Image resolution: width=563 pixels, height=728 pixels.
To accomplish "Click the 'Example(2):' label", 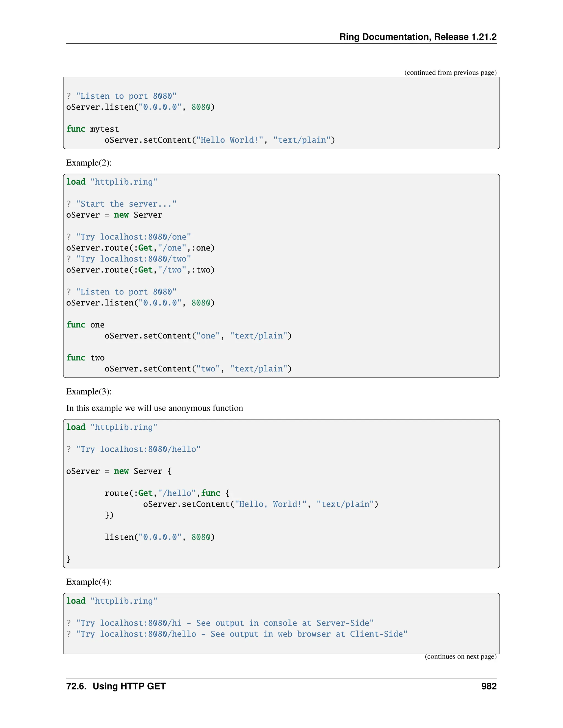I will [x=89, y=163].
